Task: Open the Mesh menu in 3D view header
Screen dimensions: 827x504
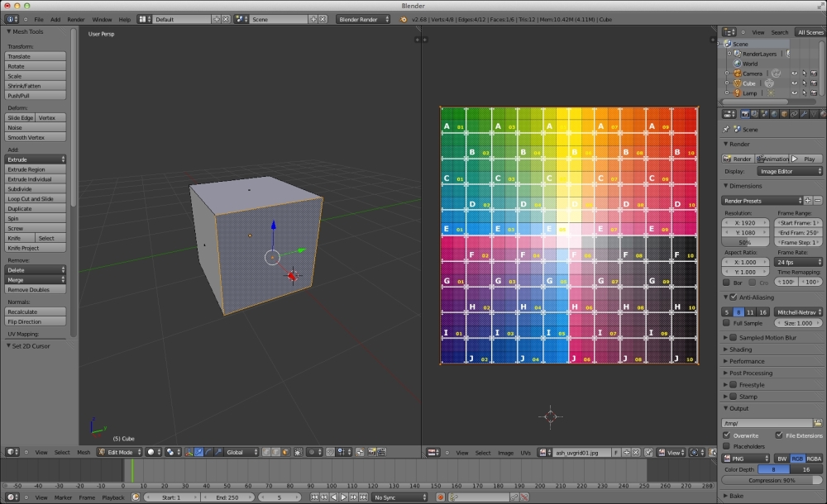Action: (x=84, y=452)
